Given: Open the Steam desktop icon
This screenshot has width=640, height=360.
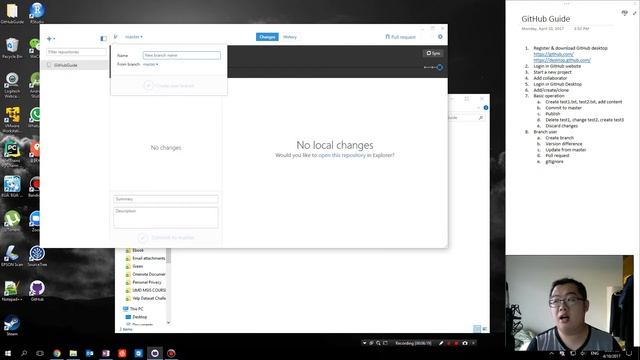Looking at the screenshot, I should point(12,325).
